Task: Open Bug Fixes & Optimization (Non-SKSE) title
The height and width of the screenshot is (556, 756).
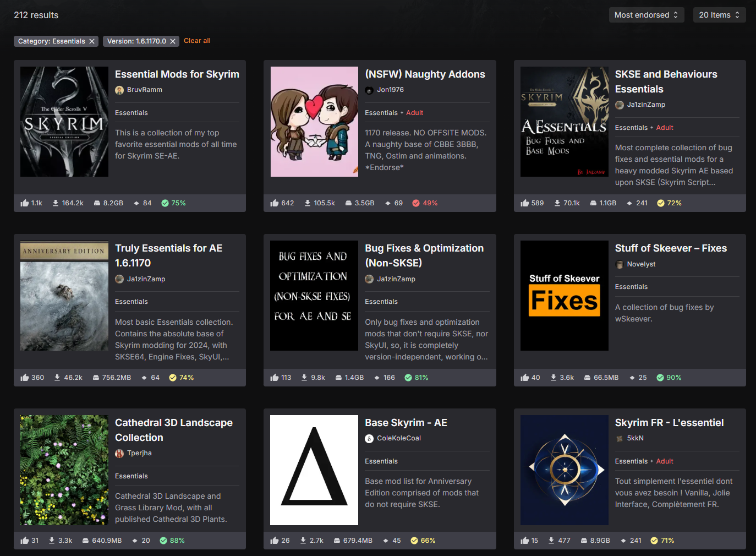Action: coord(424,255)
